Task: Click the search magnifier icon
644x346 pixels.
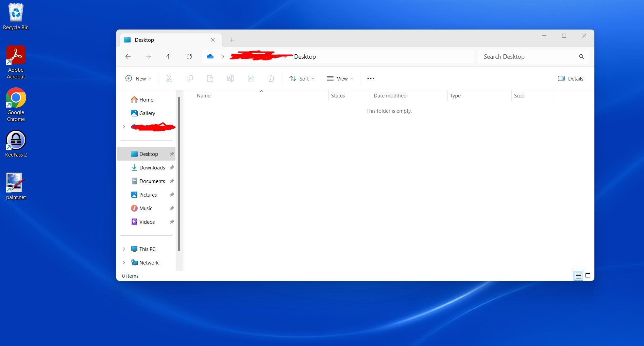Action: 581,56
